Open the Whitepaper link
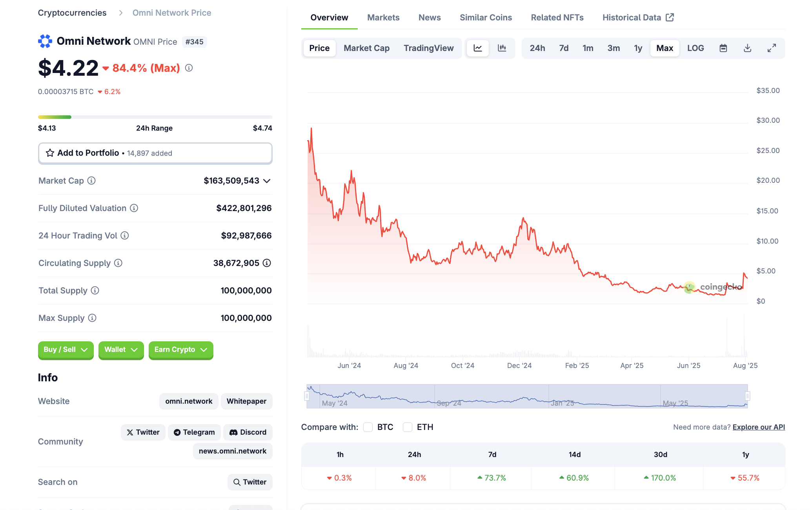Viewport: 812px width, 510px height. point(246,401)
